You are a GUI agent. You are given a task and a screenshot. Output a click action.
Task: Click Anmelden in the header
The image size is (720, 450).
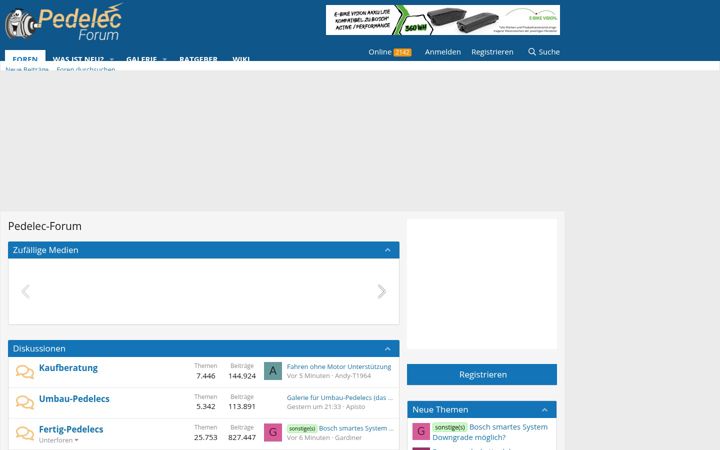[x=443, y=52]
